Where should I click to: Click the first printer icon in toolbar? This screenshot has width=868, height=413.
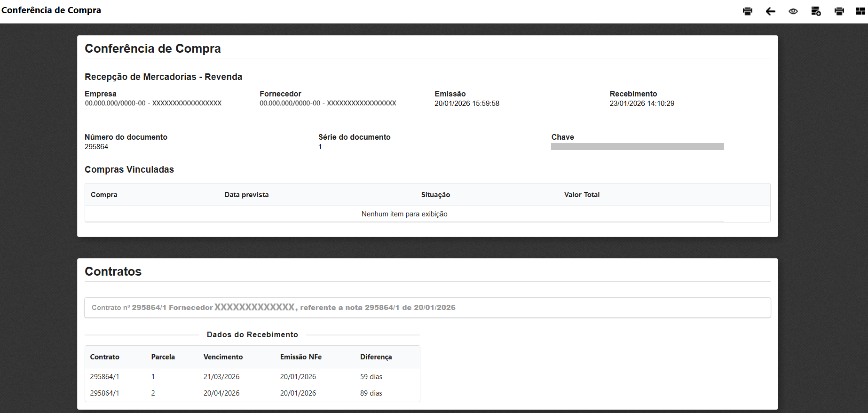click(x=747, y=11)
